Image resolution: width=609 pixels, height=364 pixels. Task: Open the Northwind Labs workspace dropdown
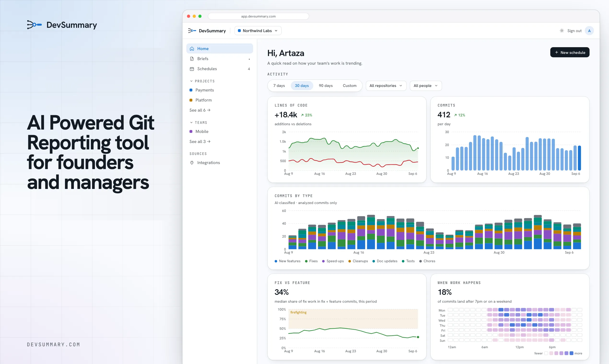[258, 31]
